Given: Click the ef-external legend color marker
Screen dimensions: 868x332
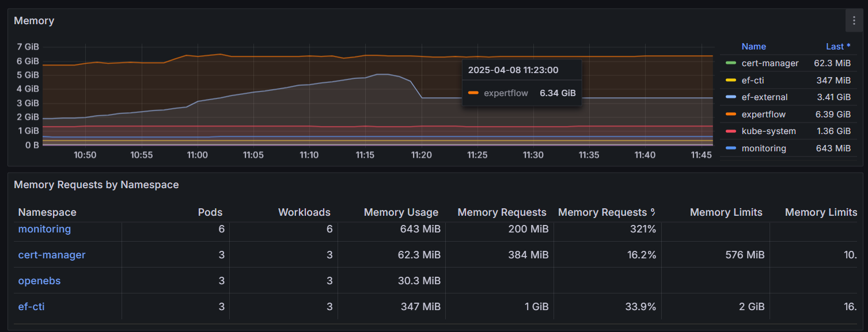Looking at the screenshot, I should [x=730, y=97].
